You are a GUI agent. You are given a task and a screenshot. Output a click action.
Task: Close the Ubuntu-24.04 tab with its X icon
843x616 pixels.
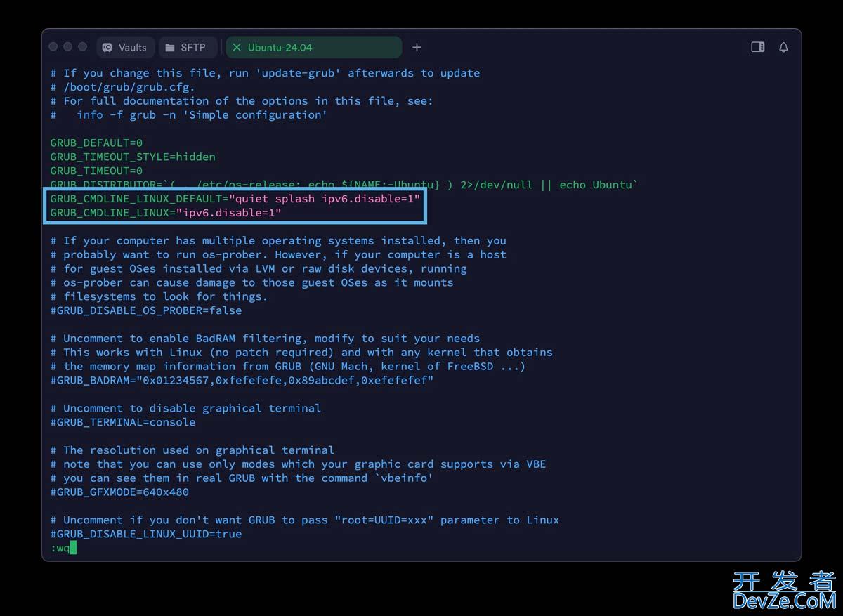237,47
